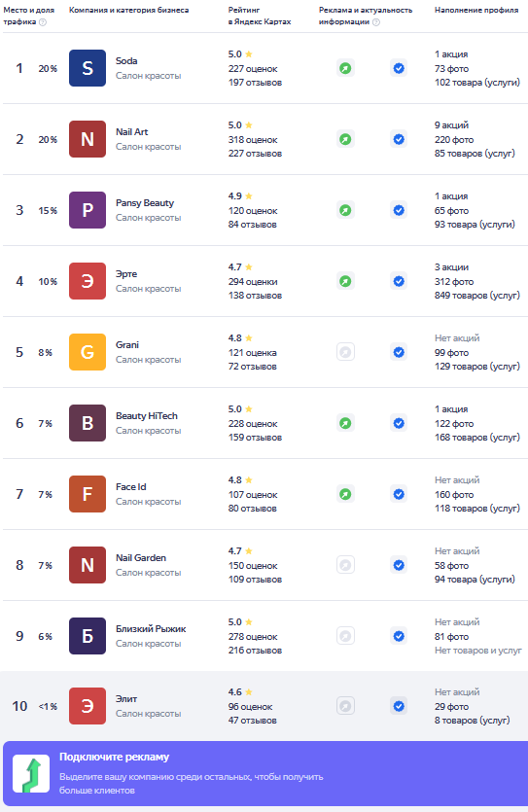Click the green arrow icon in the ad banner

[x=31, y=774]
